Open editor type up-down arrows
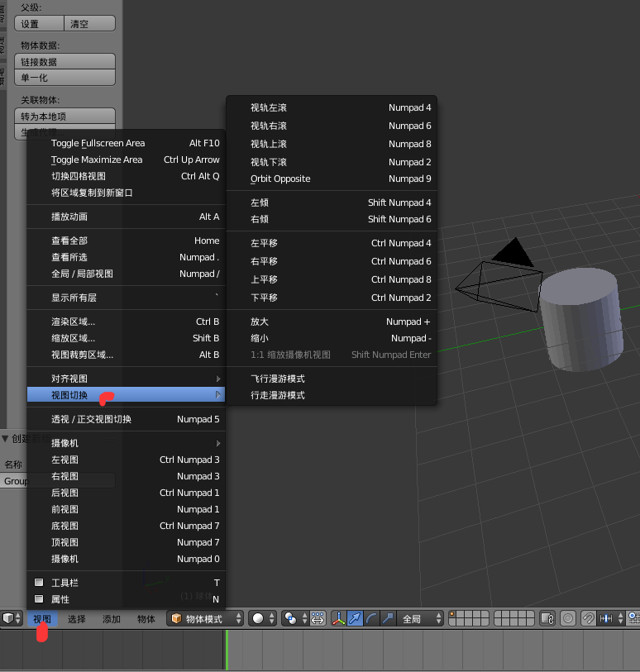 [17, 618]
